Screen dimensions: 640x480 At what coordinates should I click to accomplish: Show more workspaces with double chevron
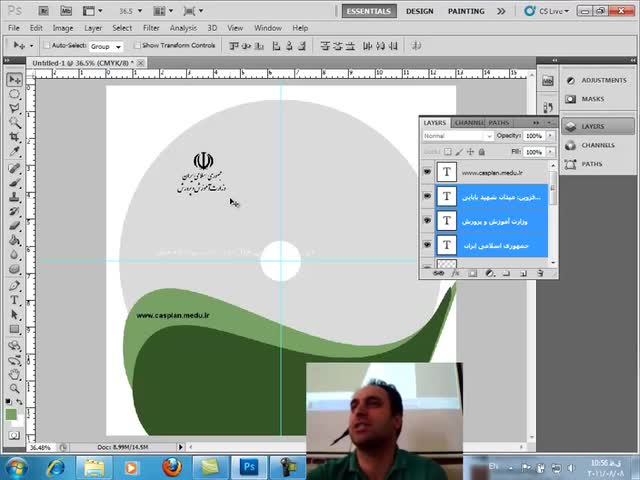point(501,11)
